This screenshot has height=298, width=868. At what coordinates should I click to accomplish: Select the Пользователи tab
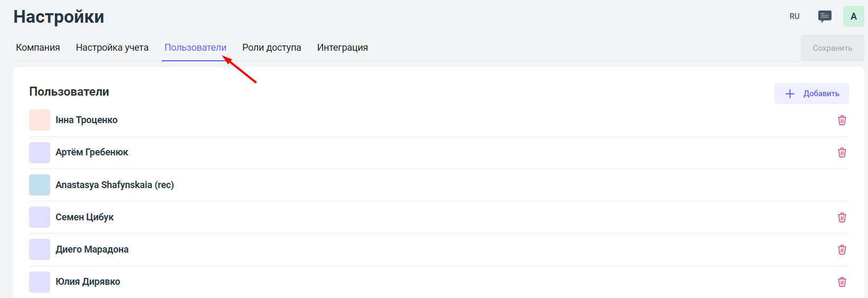coord(195,48)
